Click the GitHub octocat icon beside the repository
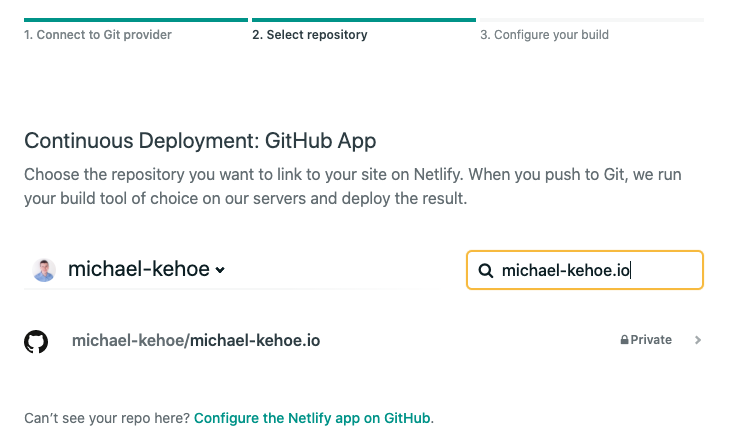The height and width of the screenshot is (446, 735). (36, 341)
